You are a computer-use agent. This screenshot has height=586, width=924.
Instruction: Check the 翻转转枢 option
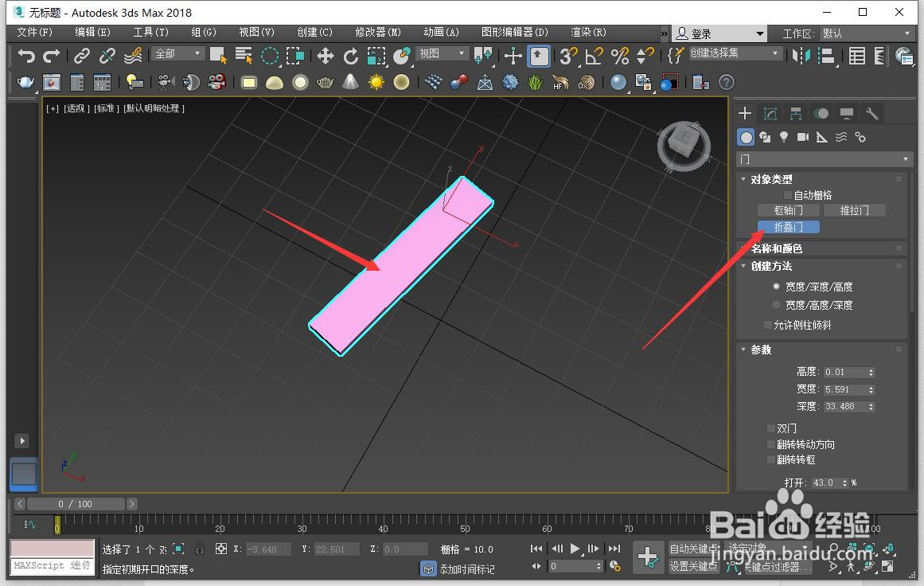click(x=770, y=460)
